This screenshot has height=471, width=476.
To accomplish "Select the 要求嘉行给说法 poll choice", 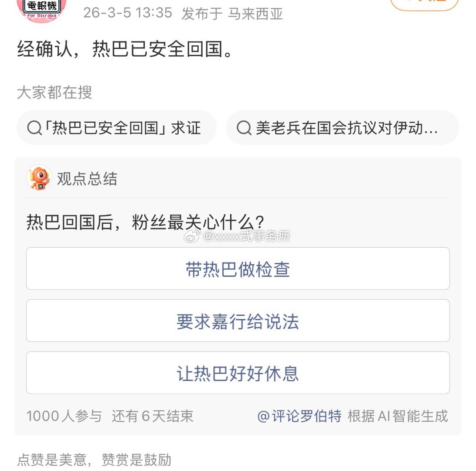I will coord(238,321).
